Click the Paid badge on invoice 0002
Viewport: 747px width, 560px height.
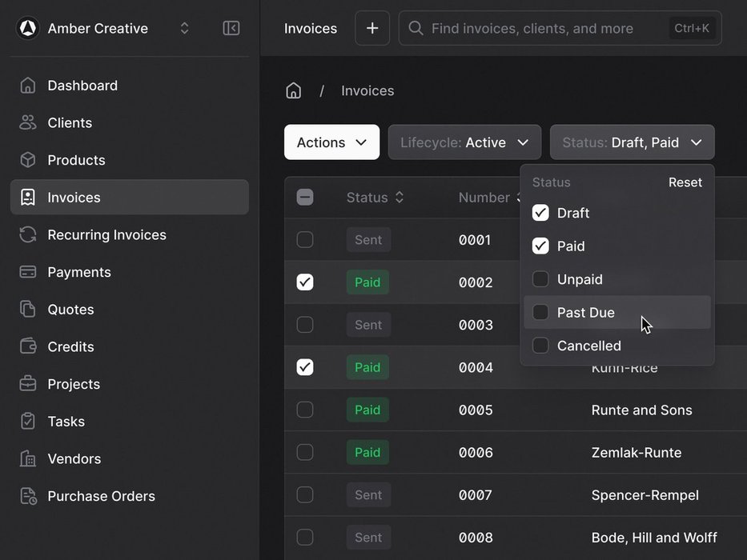367,282
